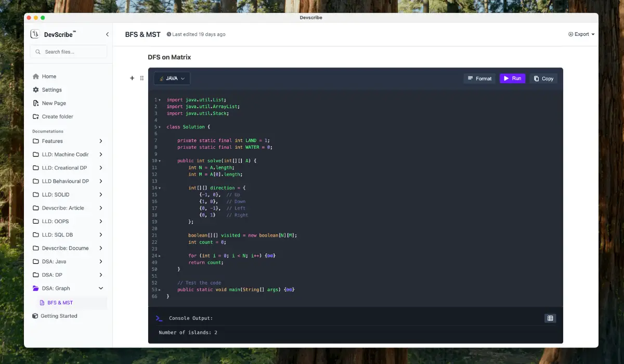Run the Java code
Viewport: 624px width, 364px height.
[512, 78]
